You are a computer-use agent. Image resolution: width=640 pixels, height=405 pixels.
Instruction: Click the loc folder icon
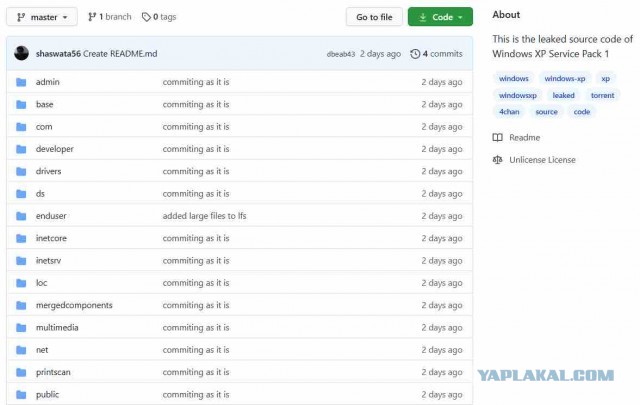click(21, 283)
